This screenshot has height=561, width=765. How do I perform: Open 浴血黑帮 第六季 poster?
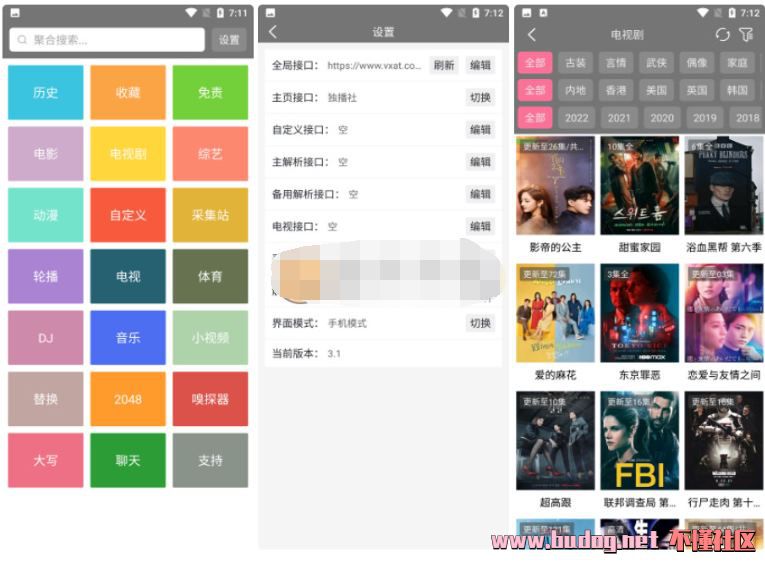(724, 186)
